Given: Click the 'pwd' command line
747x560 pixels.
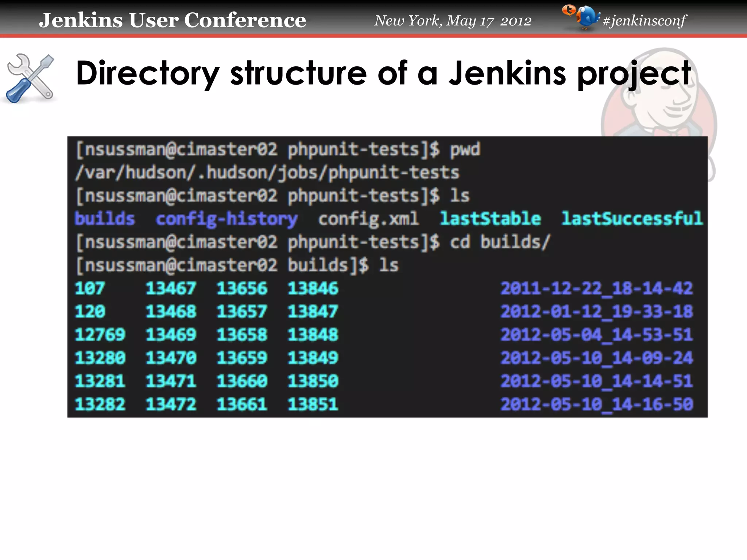Looking at the screenshot, I should pos(278,150).
